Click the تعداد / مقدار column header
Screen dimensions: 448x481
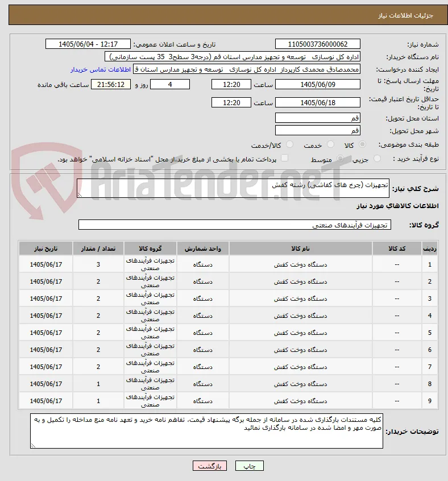coord(98,248)
